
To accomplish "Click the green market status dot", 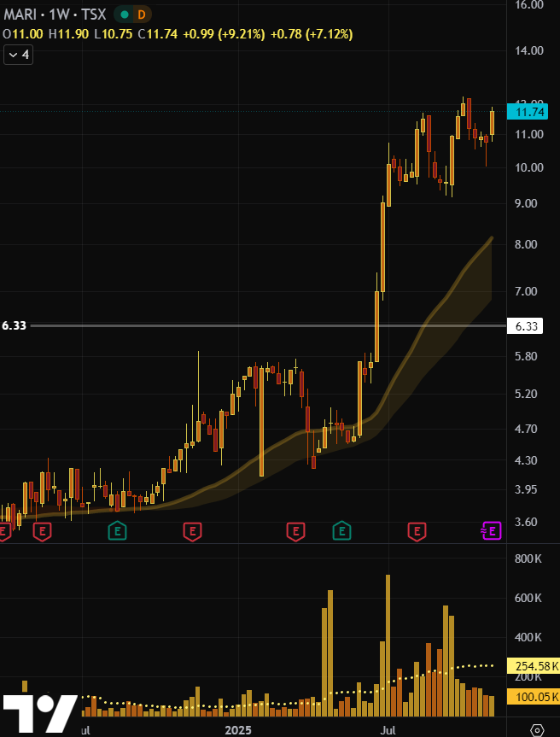I will 125,15.
